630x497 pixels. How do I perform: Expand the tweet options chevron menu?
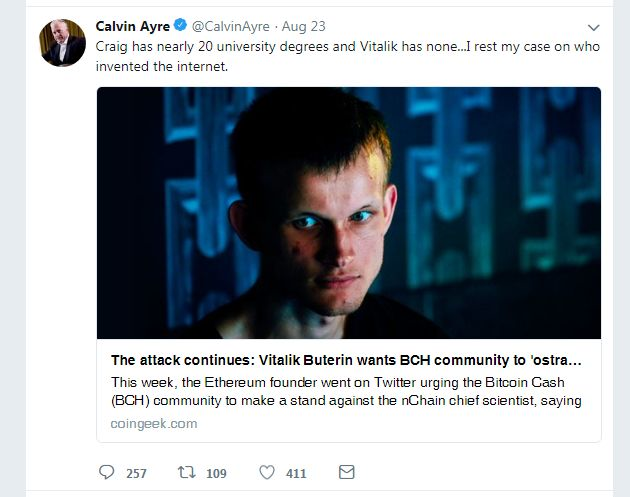(593, 27)
